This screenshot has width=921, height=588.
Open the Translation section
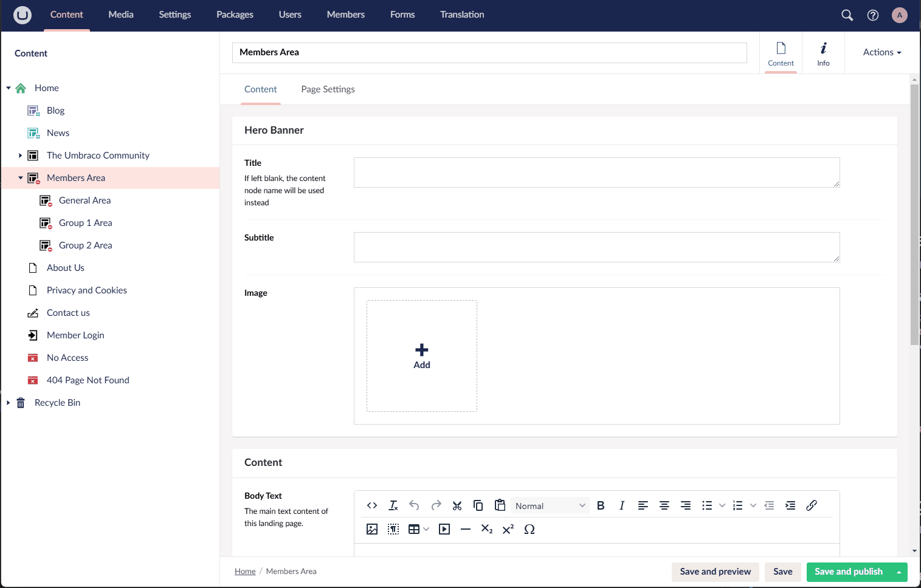462,15
